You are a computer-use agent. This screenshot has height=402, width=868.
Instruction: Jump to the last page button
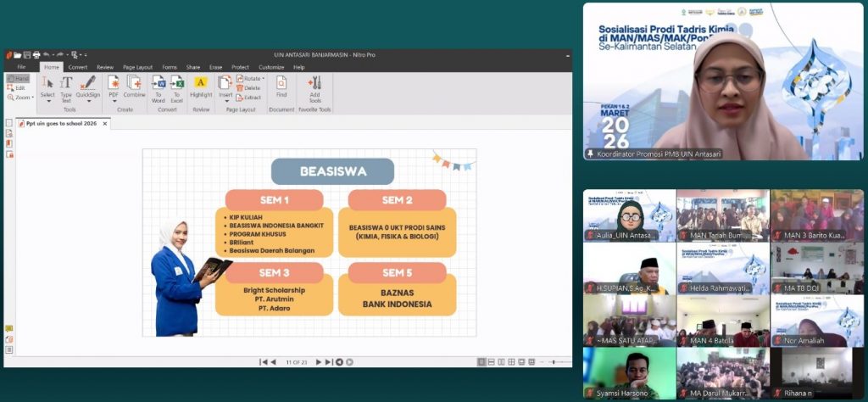pyautogui.click(x=329, y=362)
